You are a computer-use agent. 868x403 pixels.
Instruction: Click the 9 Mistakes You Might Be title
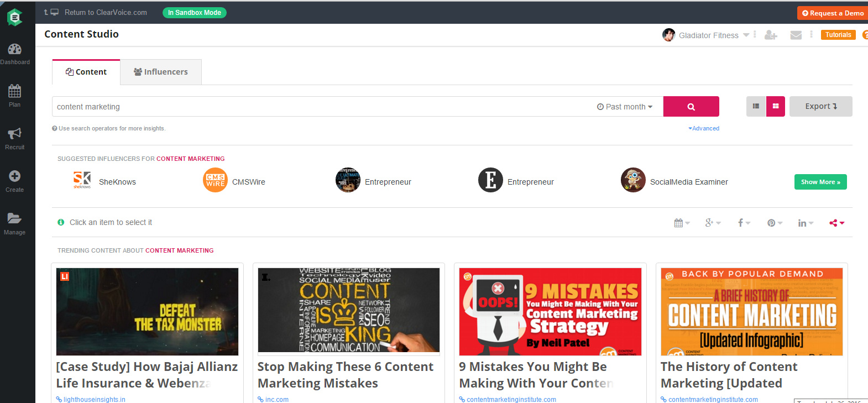tap(536, 375)
